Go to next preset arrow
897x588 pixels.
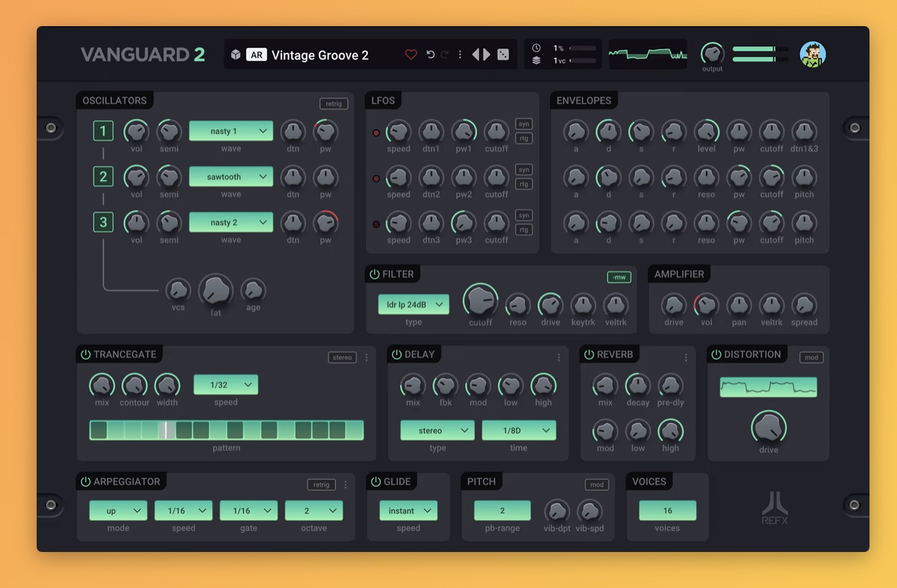tap(486, 54)
